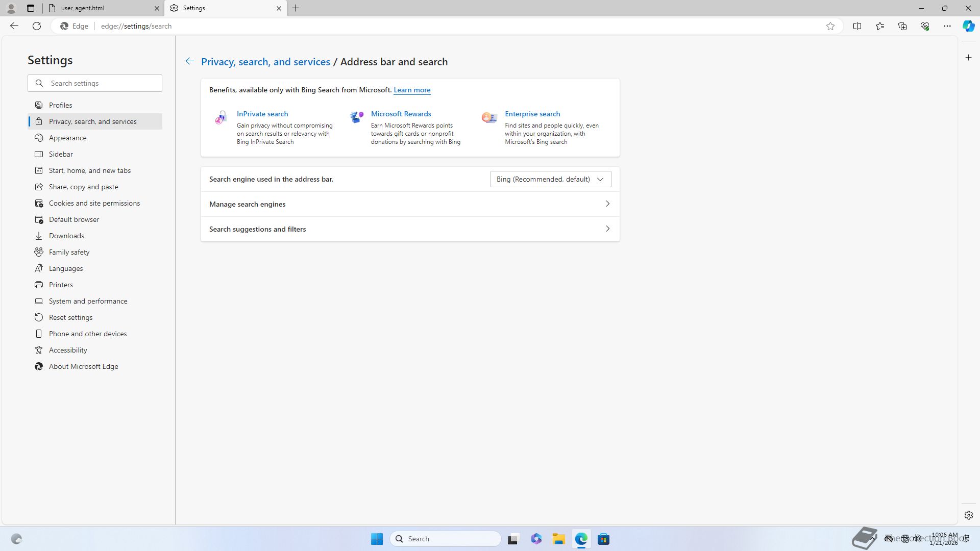Open the Copilot sidebar icon
Image resolution: width=980 pixels, height=551 pixels.
[968, 26]
